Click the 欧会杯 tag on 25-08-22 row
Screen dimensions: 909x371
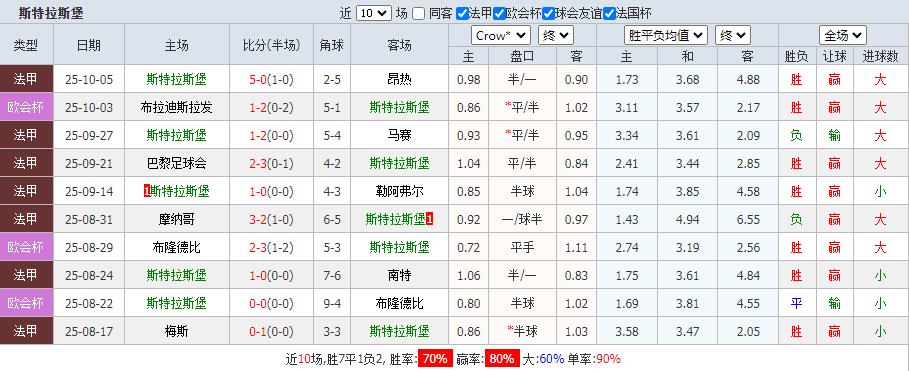click(26, 303)
